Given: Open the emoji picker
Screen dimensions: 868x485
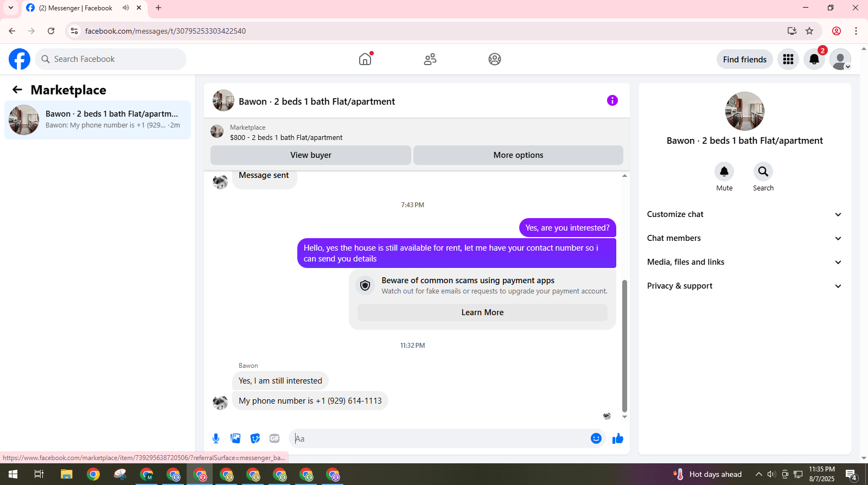Looking at the screenshot, I should (596, 438).
